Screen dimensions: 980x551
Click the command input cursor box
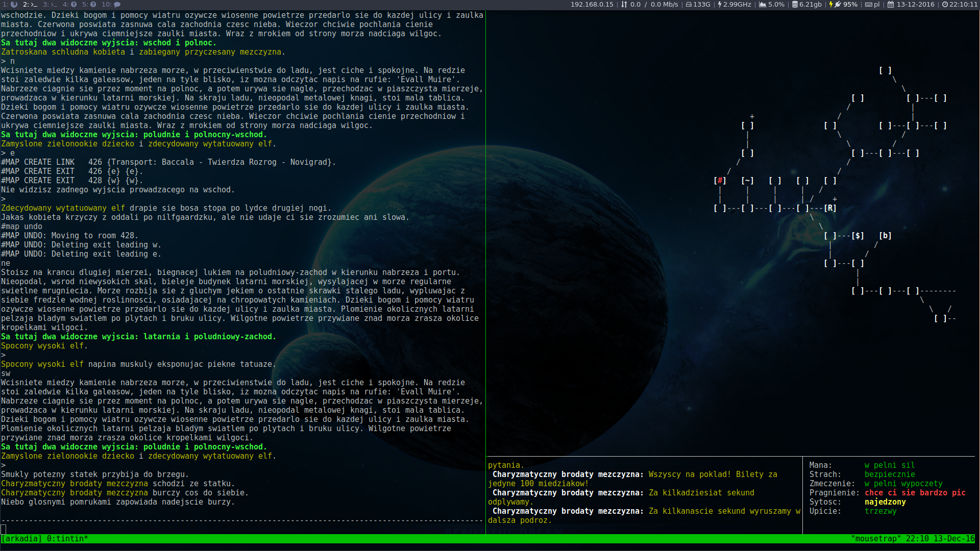coord(4,529)
